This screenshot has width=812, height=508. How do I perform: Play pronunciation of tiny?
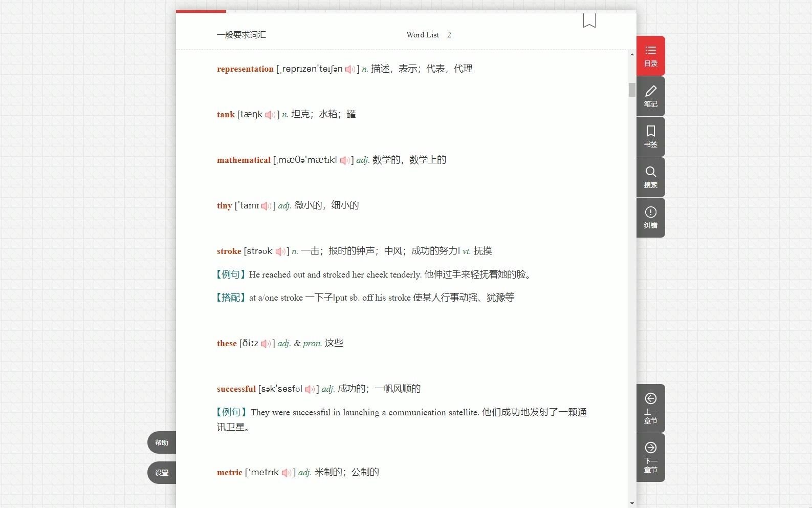(x=266, y=206)
